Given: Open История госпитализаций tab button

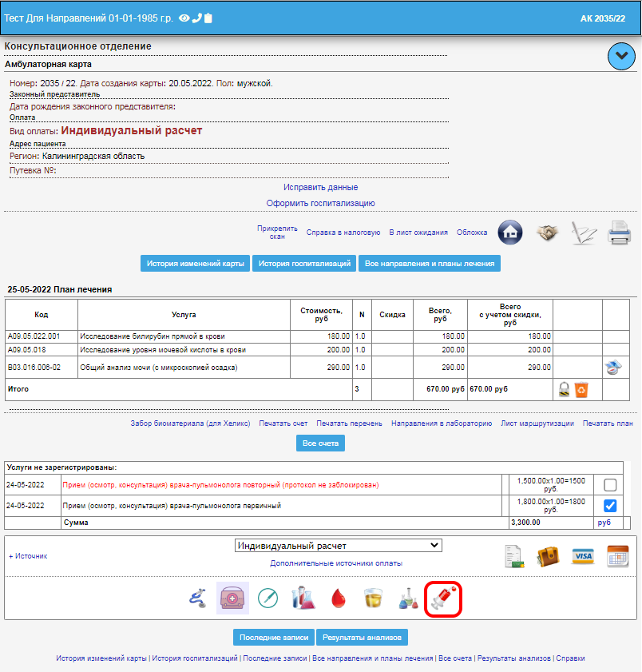Looking at the screenshot, I should (304, 264).
